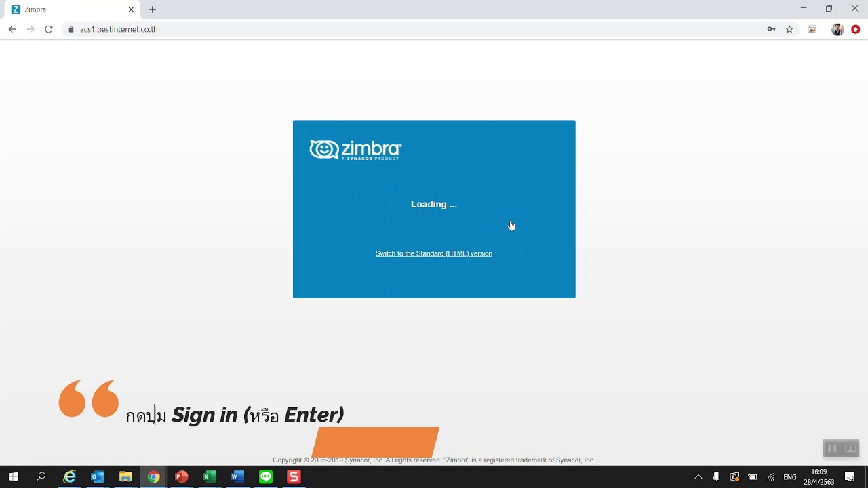Image resolution: width=868 pixels, height=488 pixels.
Task: Open Outlook from the taskbar
Action: click(98, 476)
